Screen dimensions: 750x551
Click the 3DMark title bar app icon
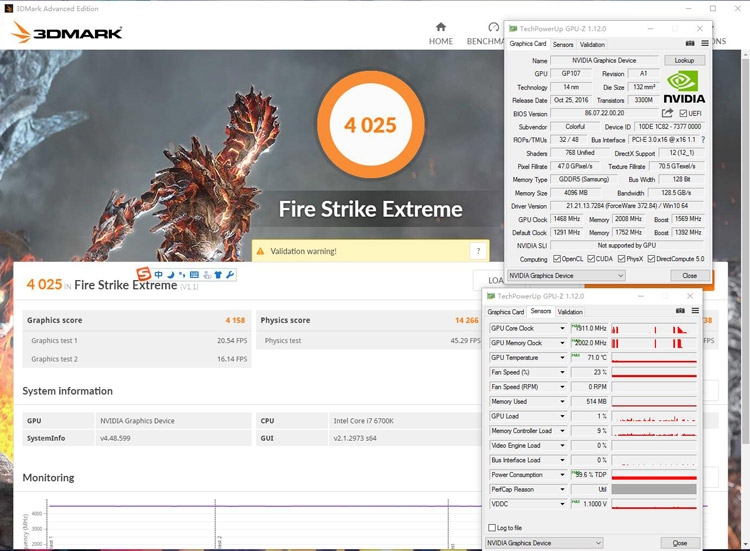coord(8,8)
